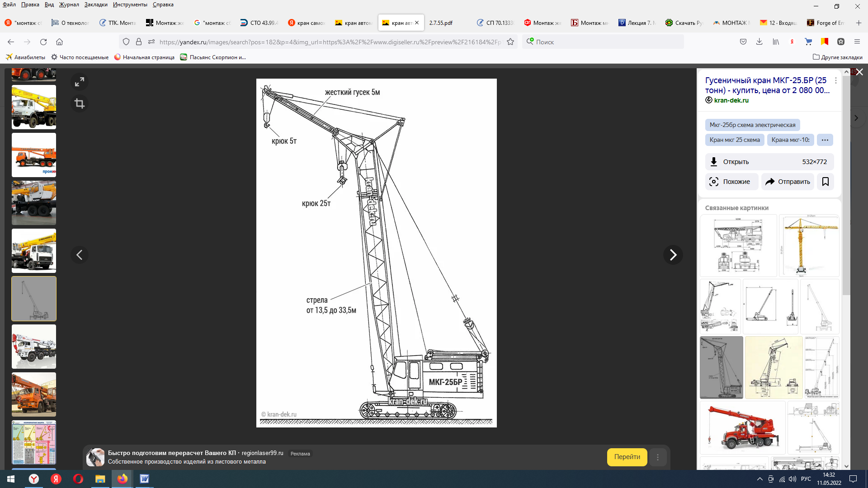The height and width of the screenshot is (488, 868).
Task: Reload the current page
Action: pos(43,42)
